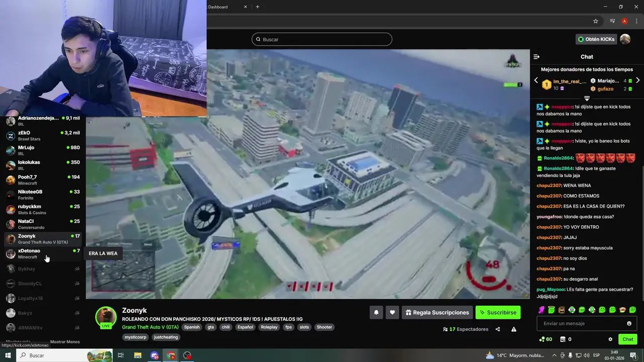This screenshot has width=644, height=362.
Task: Select the Shooter tag
Action: coord(325,327)
